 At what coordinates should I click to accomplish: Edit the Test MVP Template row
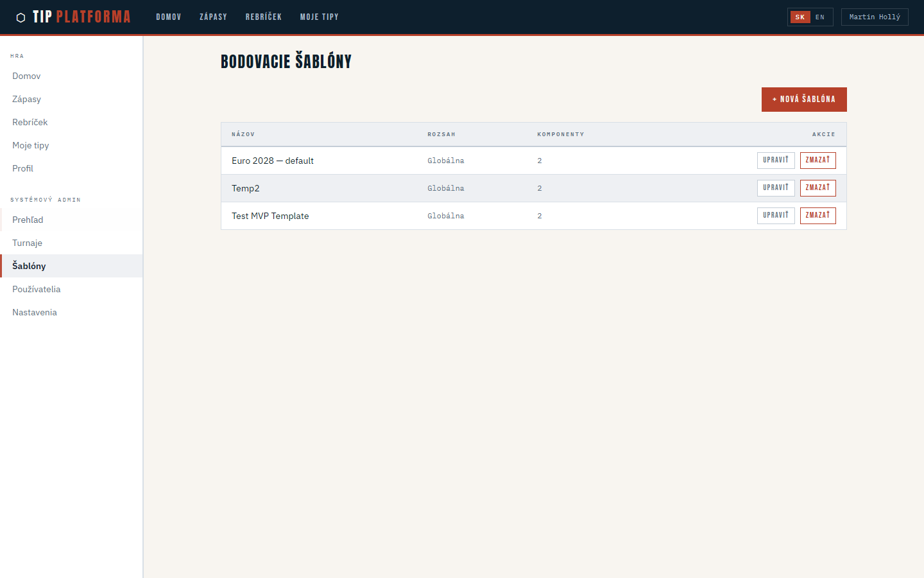[x=775, y=216]
